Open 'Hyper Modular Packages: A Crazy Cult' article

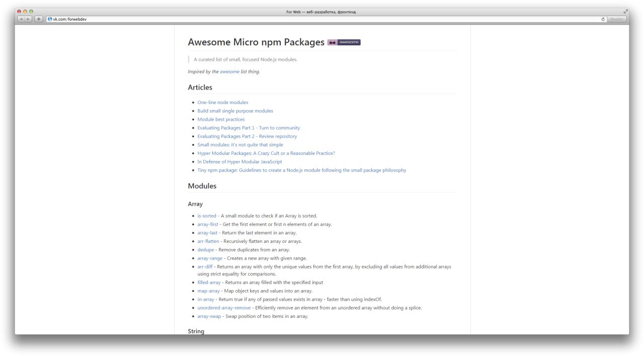[266, 153]
